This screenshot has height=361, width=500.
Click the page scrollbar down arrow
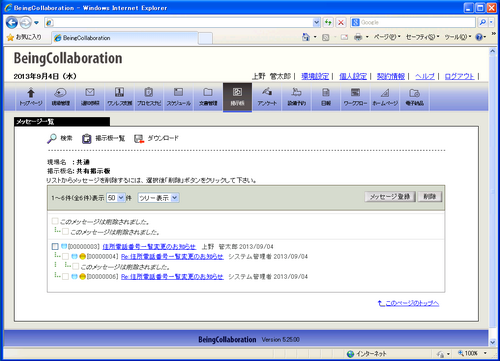point(493,342)
